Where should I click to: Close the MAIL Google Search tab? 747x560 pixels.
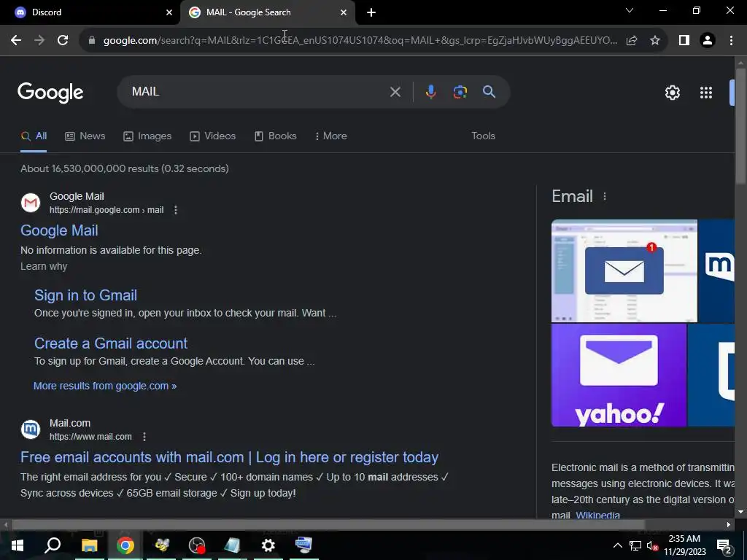pos(344,12)
